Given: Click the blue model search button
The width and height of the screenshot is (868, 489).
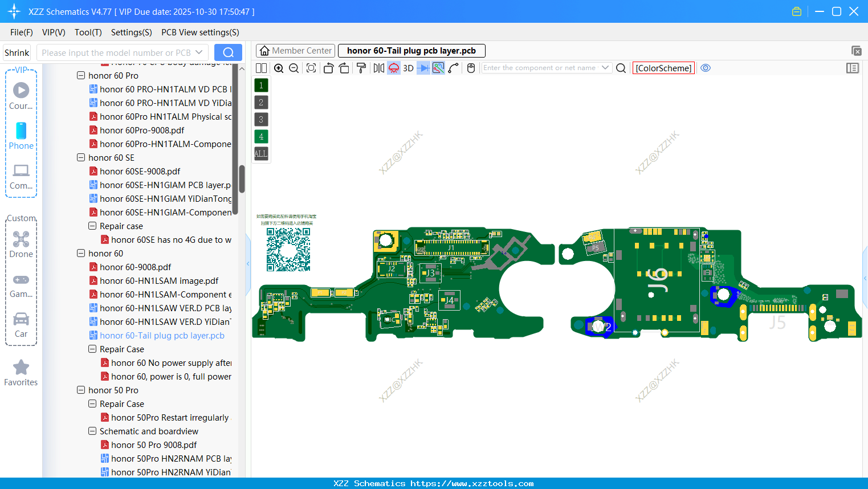Looking at the screenshot, I should tap(228, 52).
